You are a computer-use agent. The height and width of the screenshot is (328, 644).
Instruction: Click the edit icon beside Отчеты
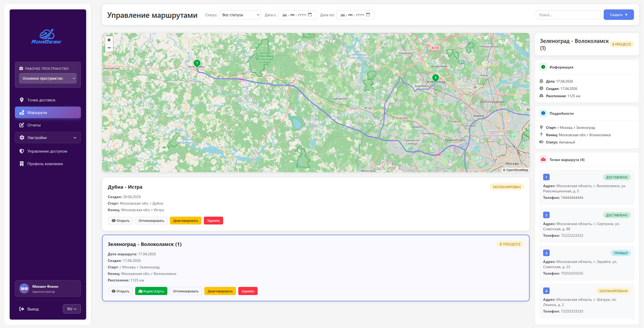pos(21,125)
